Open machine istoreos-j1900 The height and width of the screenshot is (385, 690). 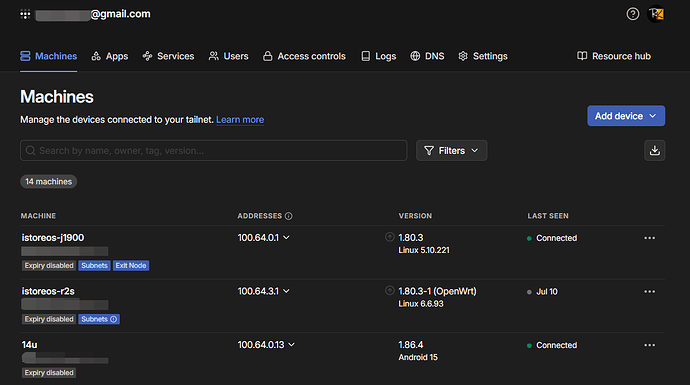click(53, 238)
